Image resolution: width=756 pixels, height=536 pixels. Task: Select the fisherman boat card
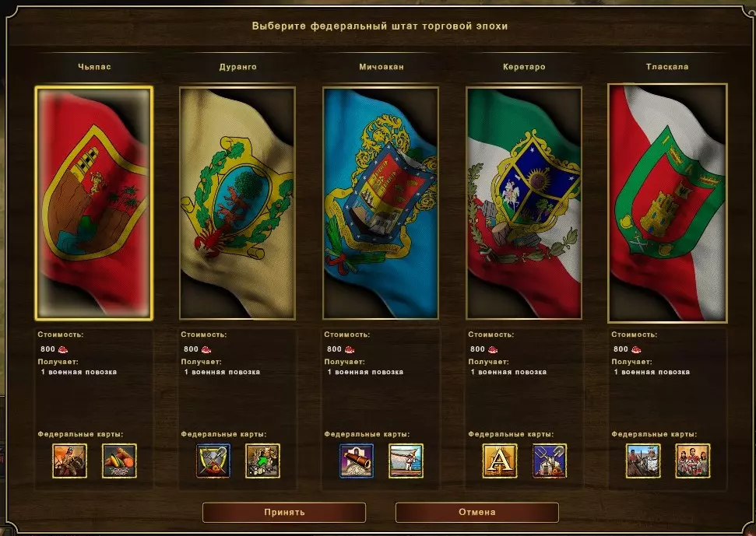click(406, 461)
